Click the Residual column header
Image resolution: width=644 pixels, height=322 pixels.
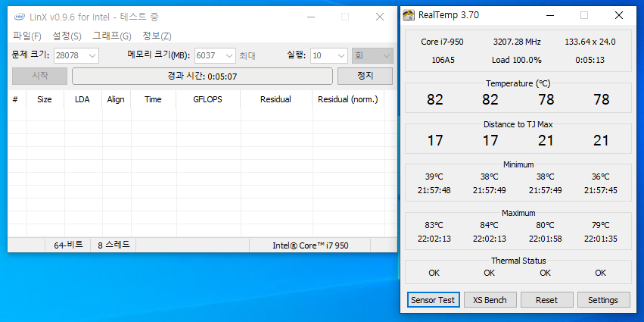click(276, 99)
